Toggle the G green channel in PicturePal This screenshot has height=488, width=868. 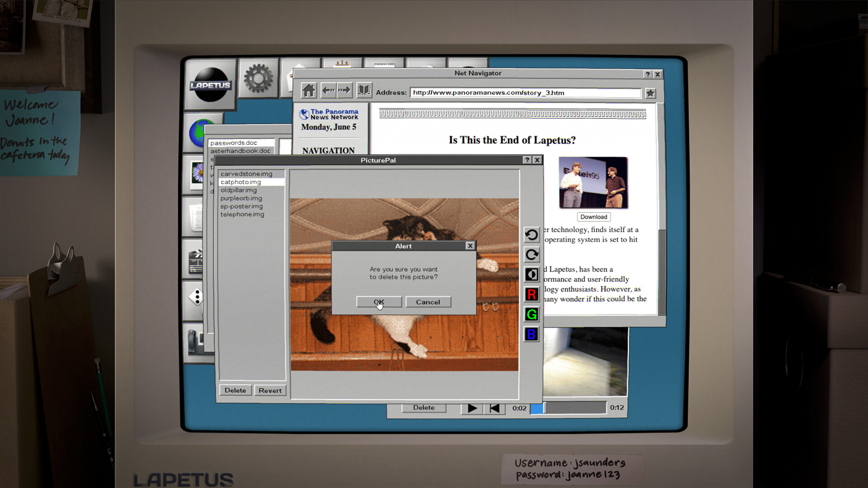531,314
